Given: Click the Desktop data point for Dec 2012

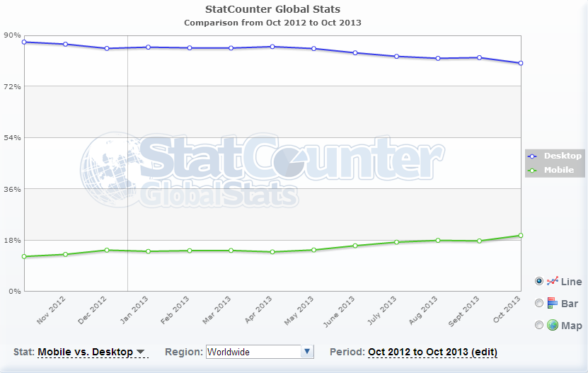Looking at the screenshot, I should point(106,48).
